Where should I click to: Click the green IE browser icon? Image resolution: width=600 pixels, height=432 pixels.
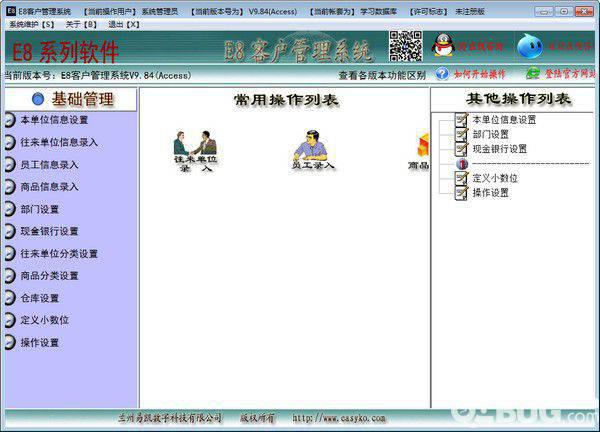pos(533,73)
